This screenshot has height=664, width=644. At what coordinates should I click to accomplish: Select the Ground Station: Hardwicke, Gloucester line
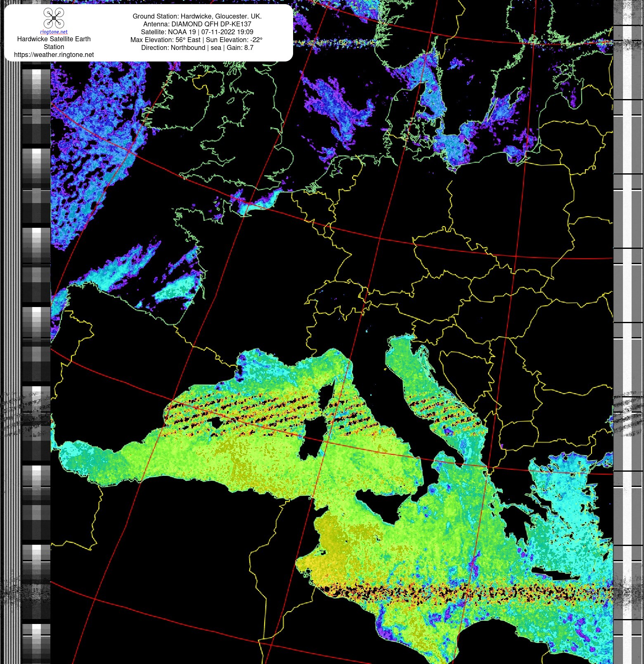click(x=197, y=16)
